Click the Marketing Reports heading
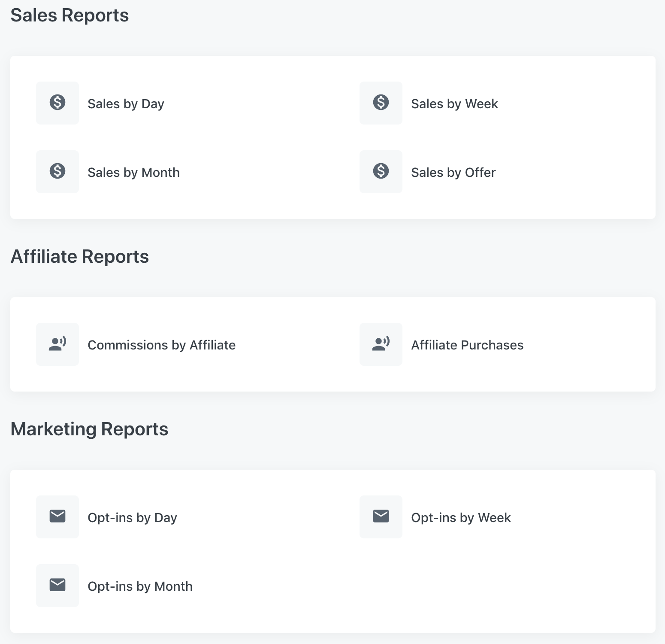This screenshot has height=644, width=665. (89, 429)
